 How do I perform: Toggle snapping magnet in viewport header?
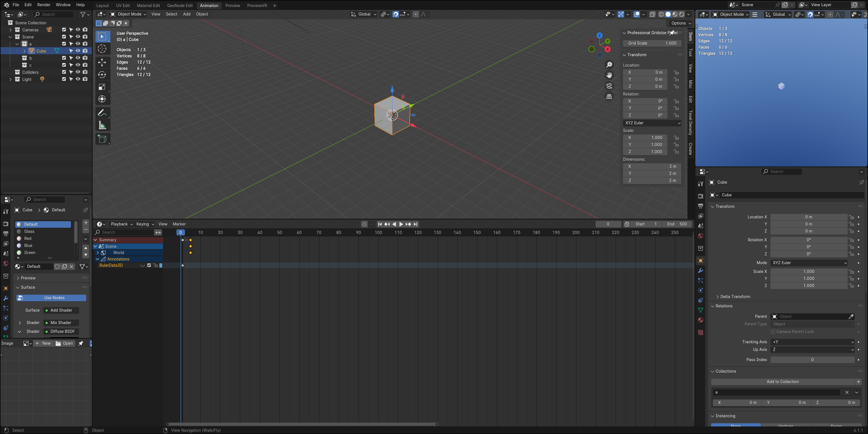396,14
